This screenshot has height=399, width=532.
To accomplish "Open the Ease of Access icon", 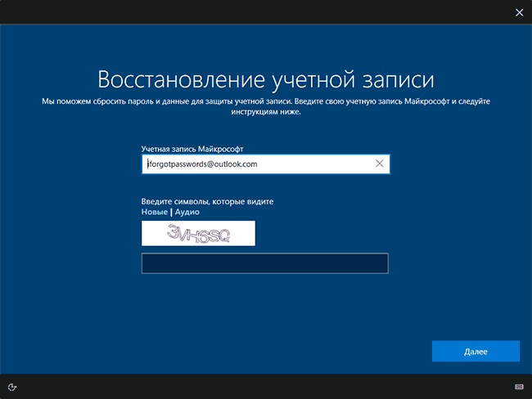I will 12,386.
